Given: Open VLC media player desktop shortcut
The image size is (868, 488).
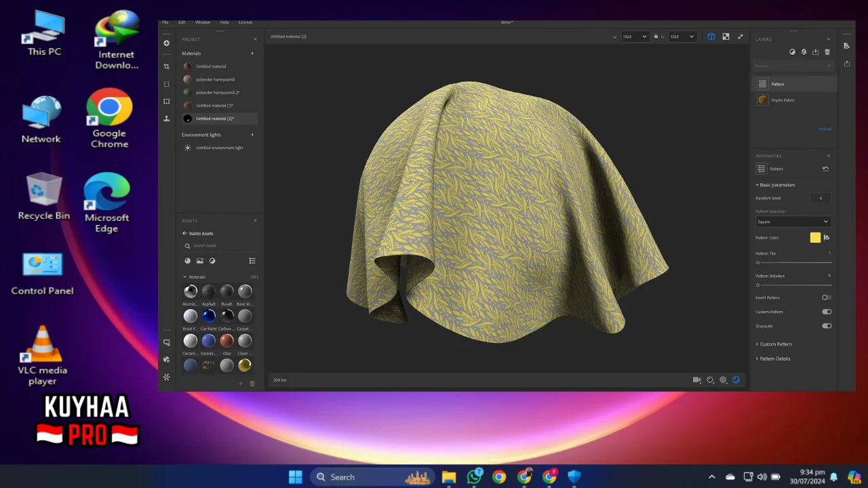Looking at the screenshot, I should (42, 355).
